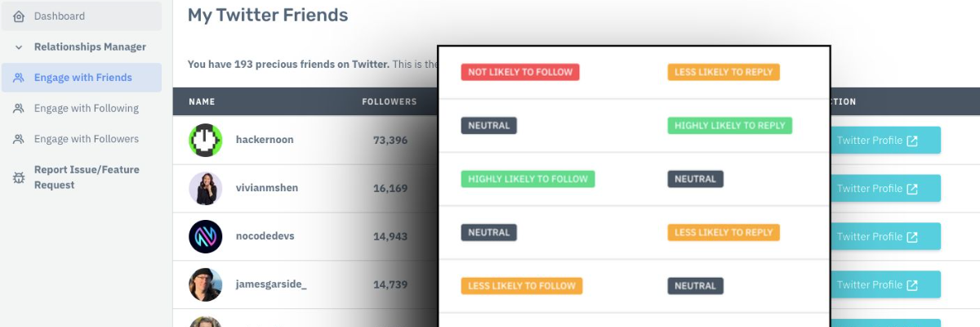
Task: Click external link icon in jamesgarside_ row
Action: pos(912,284)
